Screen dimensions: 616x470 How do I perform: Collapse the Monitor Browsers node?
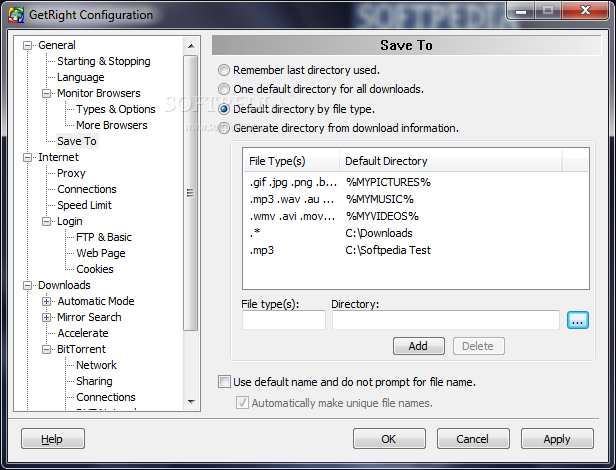[46, 94]
